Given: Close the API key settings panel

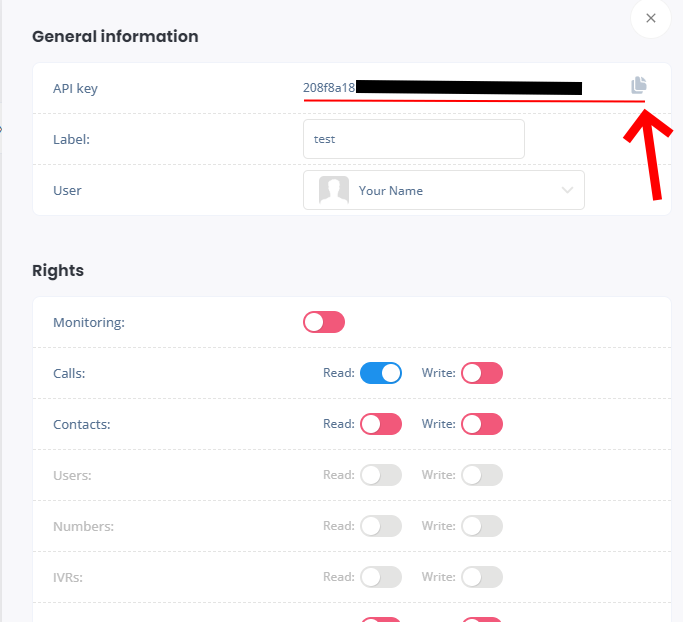Looking at the screenshot, I should point(651,18).
